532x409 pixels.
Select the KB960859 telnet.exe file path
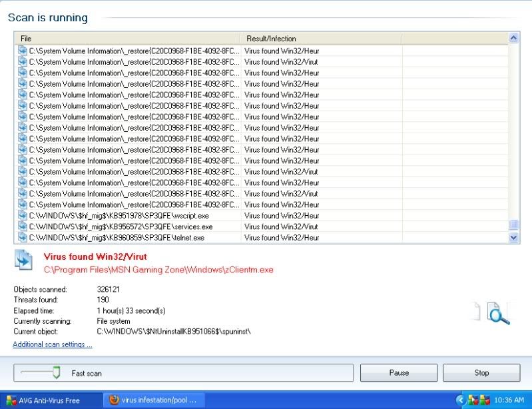coord(117,237)
